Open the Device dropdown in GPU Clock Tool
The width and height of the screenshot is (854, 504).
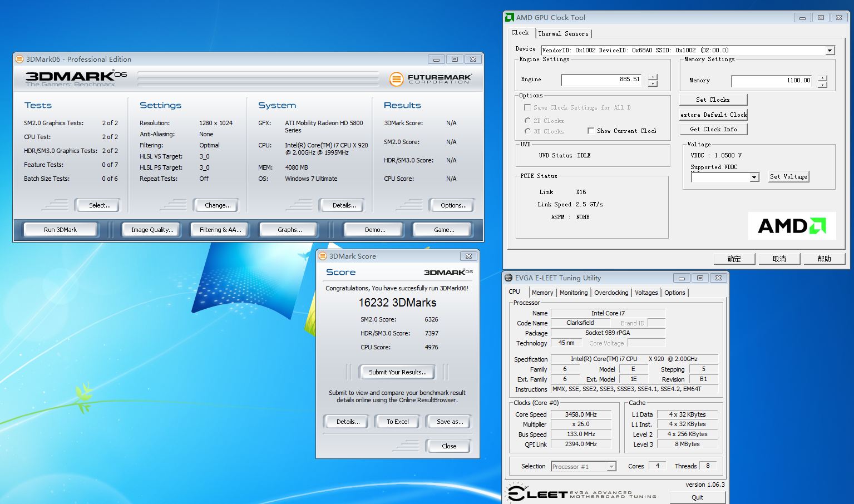pos(830,51)
